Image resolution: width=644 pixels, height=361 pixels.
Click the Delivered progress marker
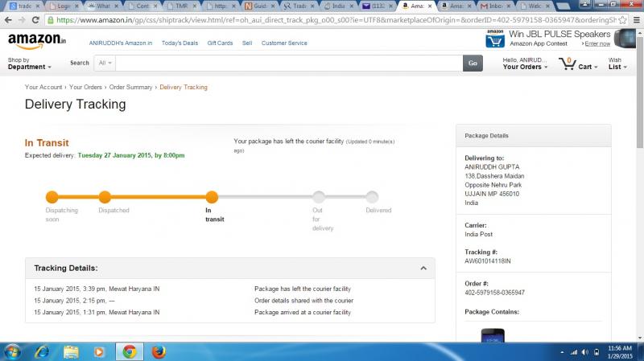[372, 197]
